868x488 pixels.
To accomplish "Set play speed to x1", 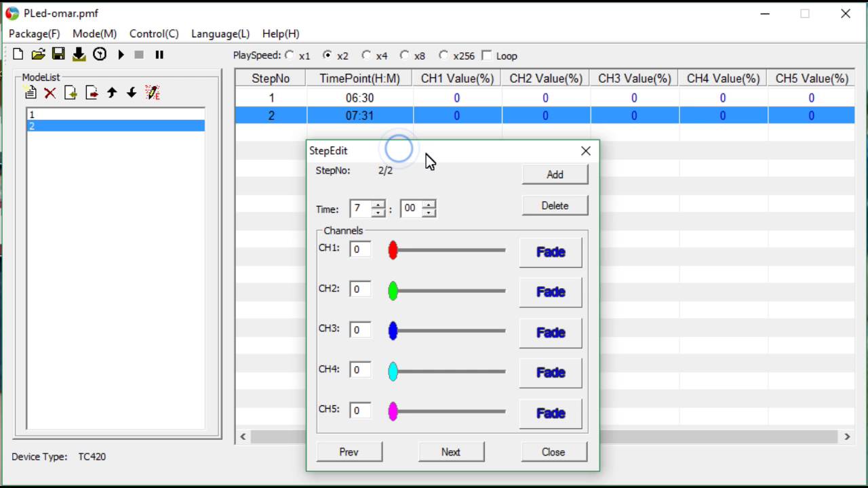I will tap(290, 56).
